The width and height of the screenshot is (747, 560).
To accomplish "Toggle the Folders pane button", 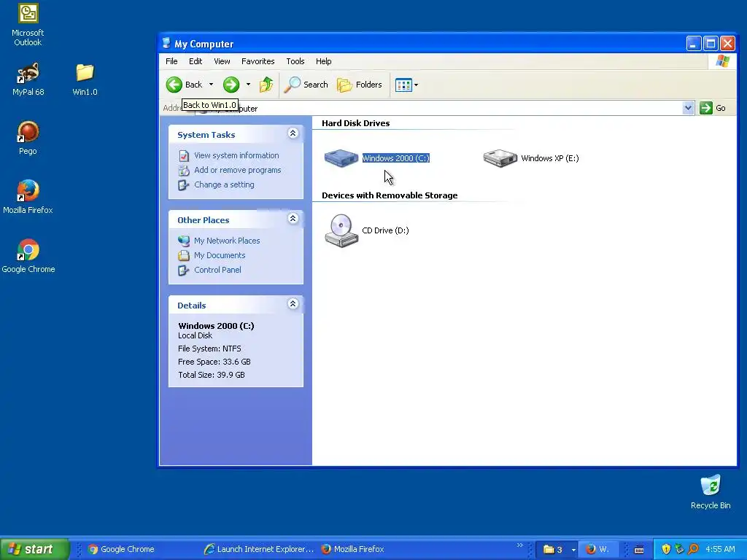I will coord(359,85).
